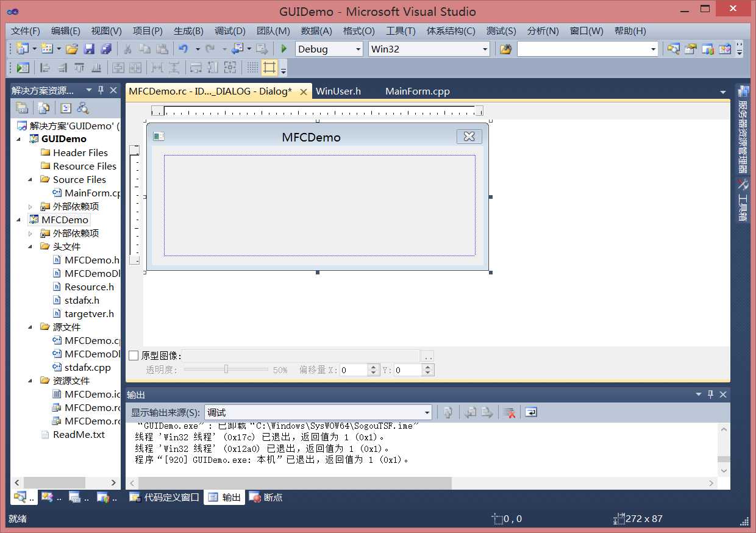Click the Save All icon
The width and height of the screenshot is (756, 533).
coord(106,49)
